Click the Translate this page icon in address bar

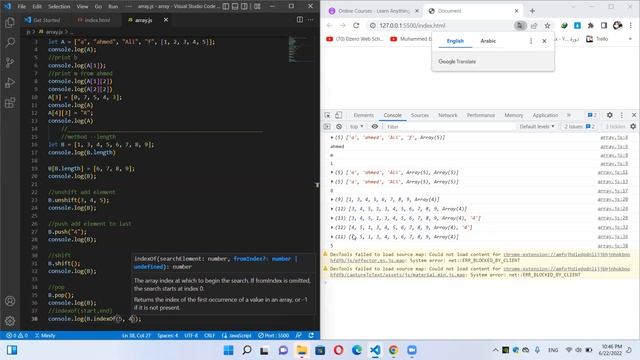[520, 25]
